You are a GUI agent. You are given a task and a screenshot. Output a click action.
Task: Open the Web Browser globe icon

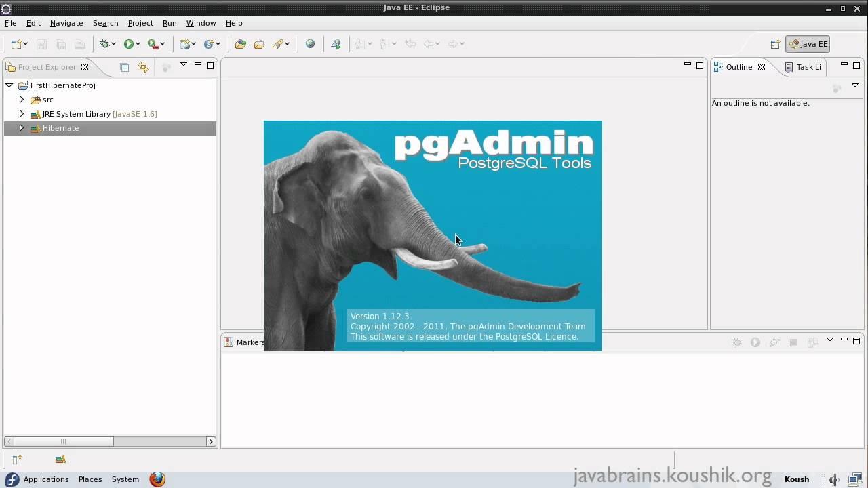(x=310, y=44)
